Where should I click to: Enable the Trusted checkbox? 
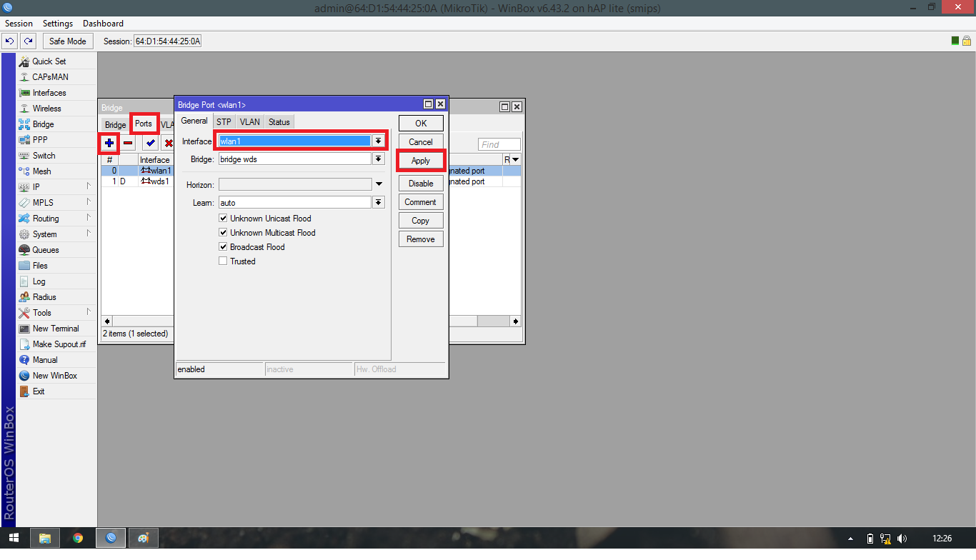224,261
